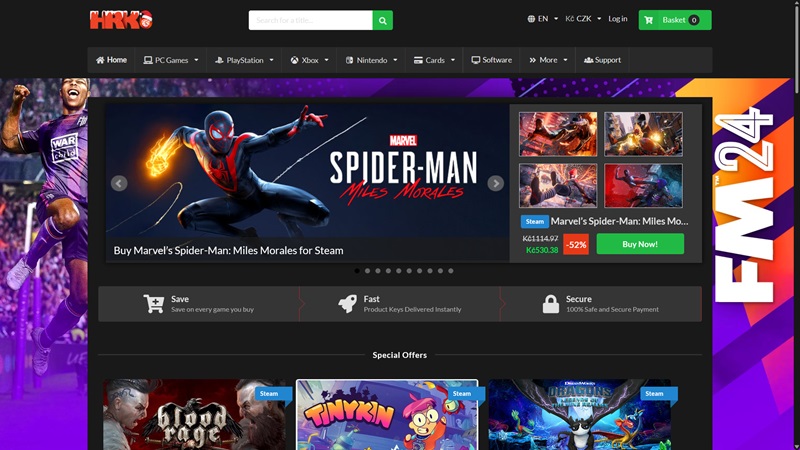800x450 pixels.
Task: Click the Steam badge beside Spider-Man title
Action: click(535, 221)
